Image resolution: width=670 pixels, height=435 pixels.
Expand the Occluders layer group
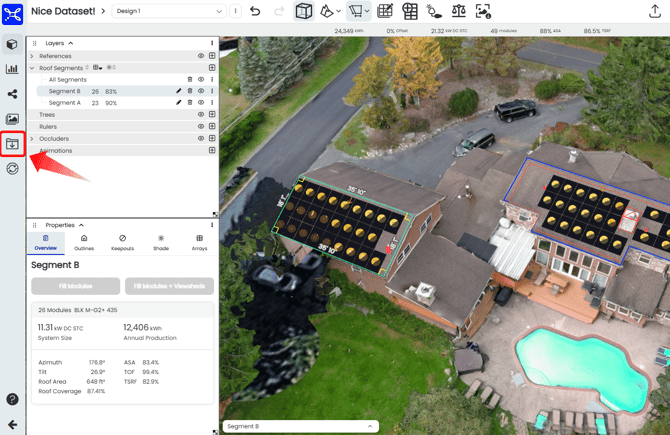32,139
